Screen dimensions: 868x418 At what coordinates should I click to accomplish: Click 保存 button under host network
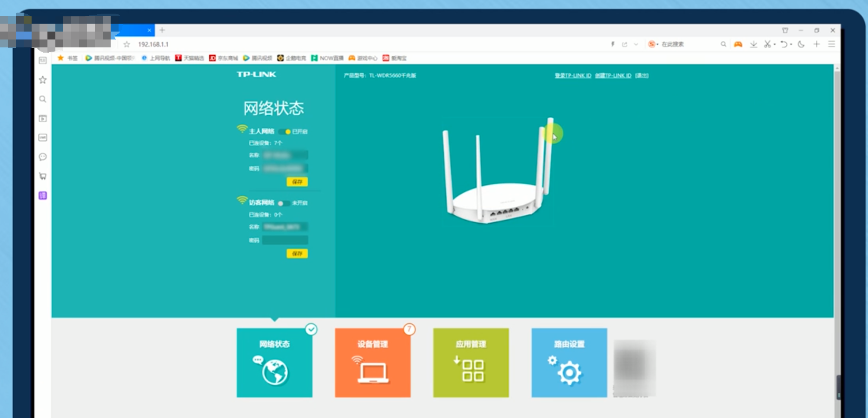(x=297, y=182)
